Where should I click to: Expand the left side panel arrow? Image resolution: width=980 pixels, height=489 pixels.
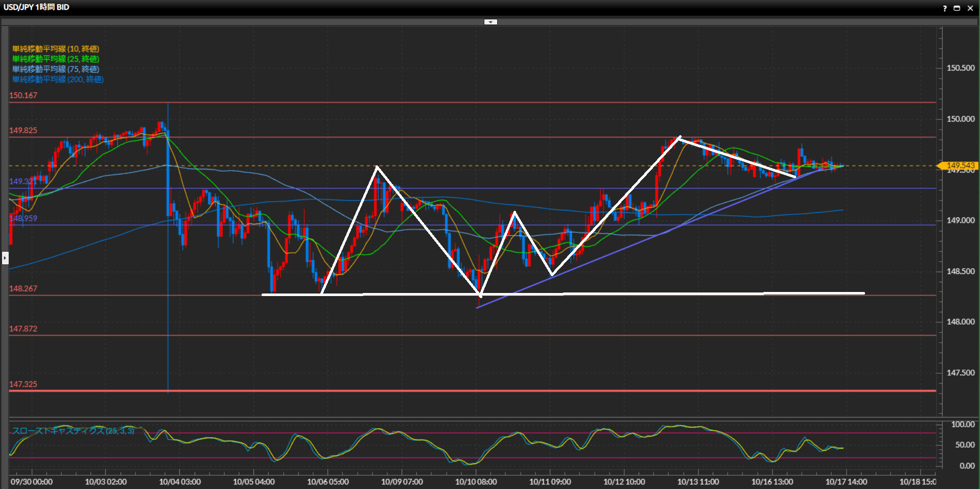[5, 258]
